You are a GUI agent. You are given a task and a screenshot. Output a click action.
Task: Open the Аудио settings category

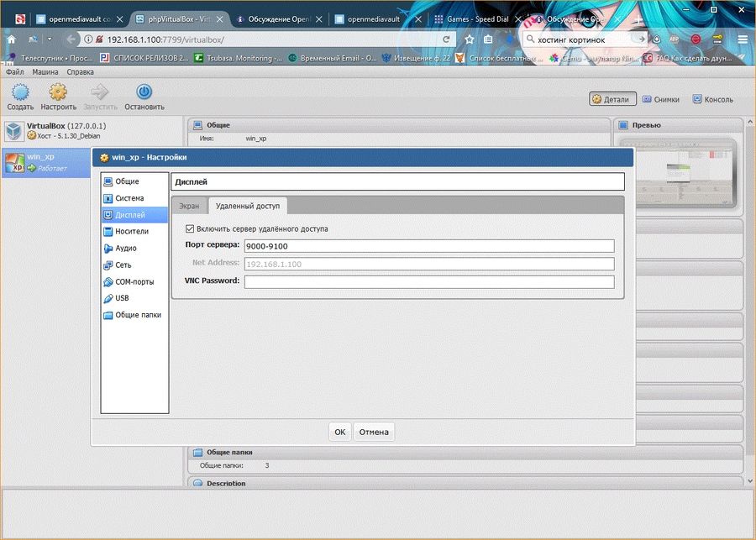(x=125, y=249)
